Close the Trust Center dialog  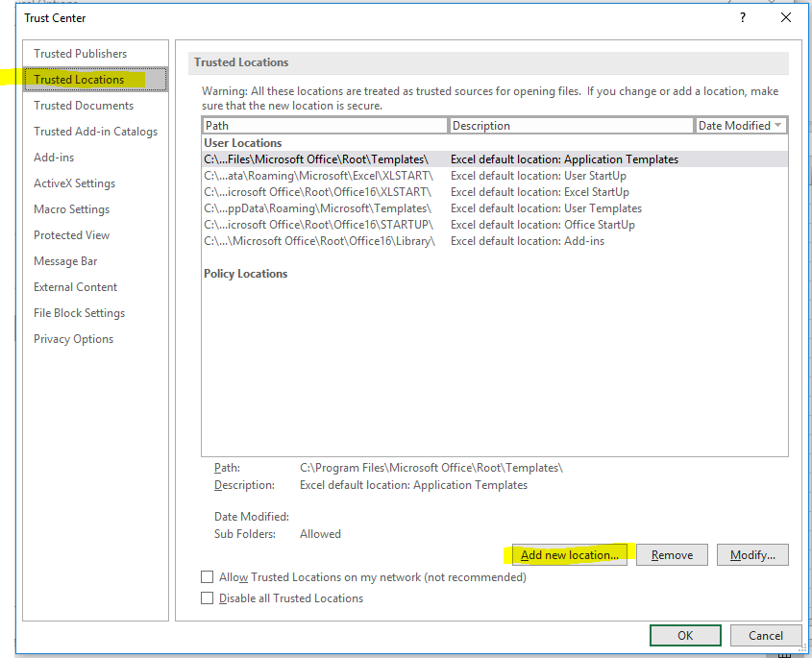point(786,17)
